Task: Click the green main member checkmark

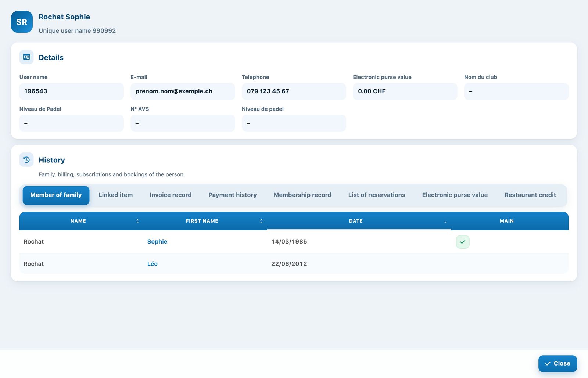Action: [x=463, y=242]
